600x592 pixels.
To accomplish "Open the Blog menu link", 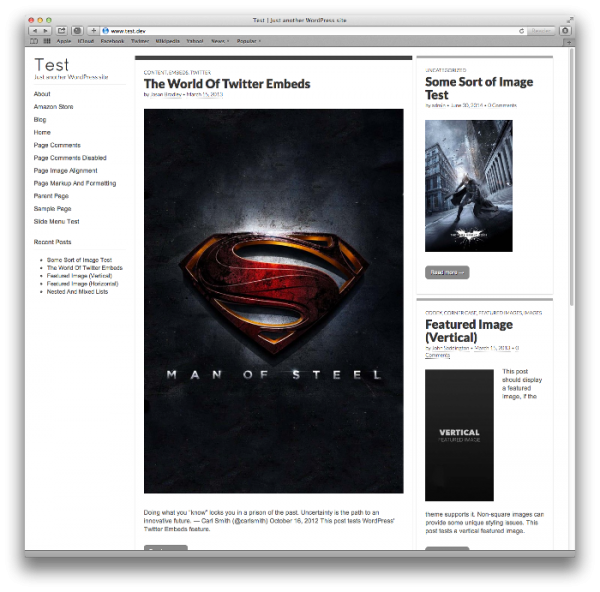I will [x=40, y=119].
